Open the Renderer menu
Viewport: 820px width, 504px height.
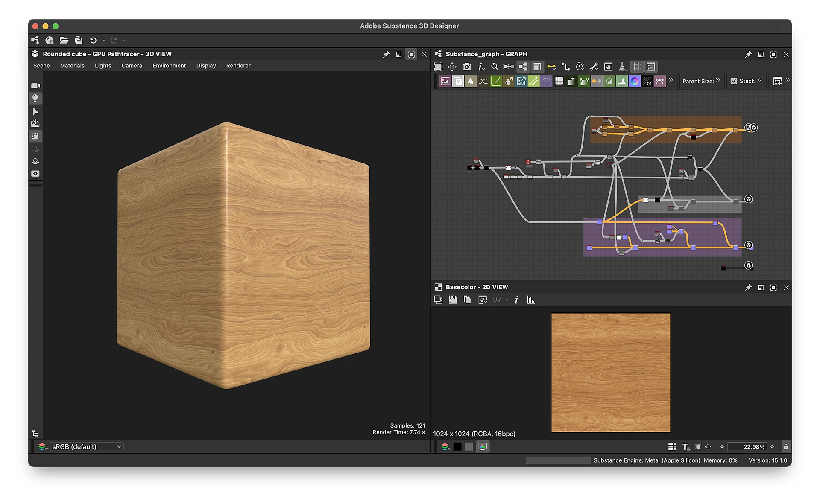click(238, 65)
